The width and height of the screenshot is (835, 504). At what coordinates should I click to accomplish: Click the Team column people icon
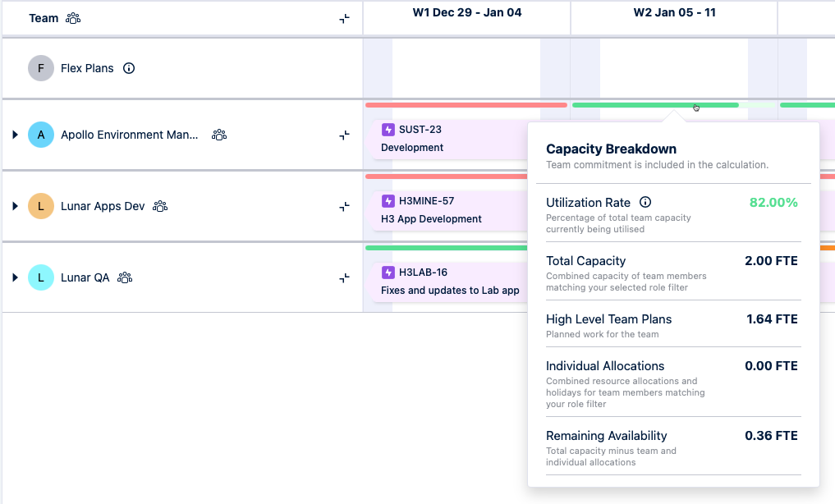click(x=73, y=17)
